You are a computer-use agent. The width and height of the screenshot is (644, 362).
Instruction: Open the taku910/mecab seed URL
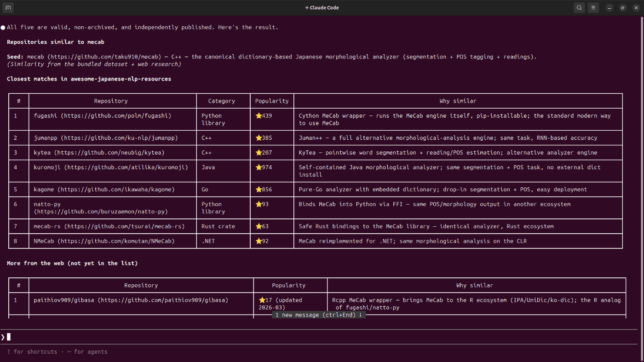(104, 57)
